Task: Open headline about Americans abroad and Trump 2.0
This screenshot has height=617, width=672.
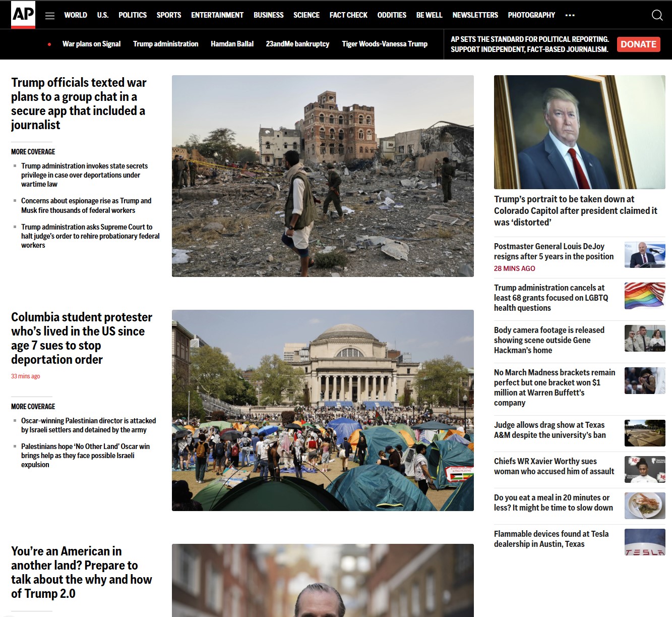Action: click(81, 572)
